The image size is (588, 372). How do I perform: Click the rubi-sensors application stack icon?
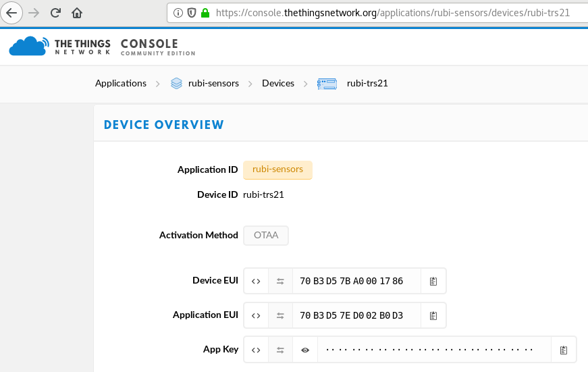[176, 83]
